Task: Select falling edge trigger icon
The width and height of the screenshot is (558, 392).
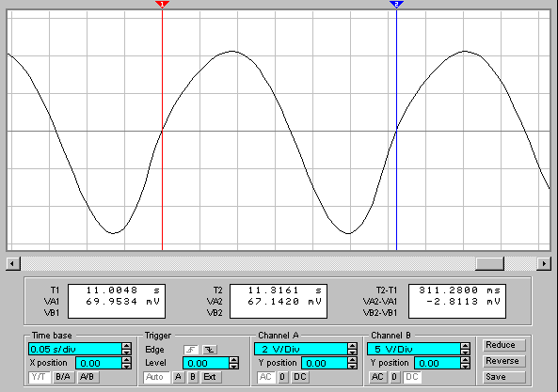Action: 210,350
